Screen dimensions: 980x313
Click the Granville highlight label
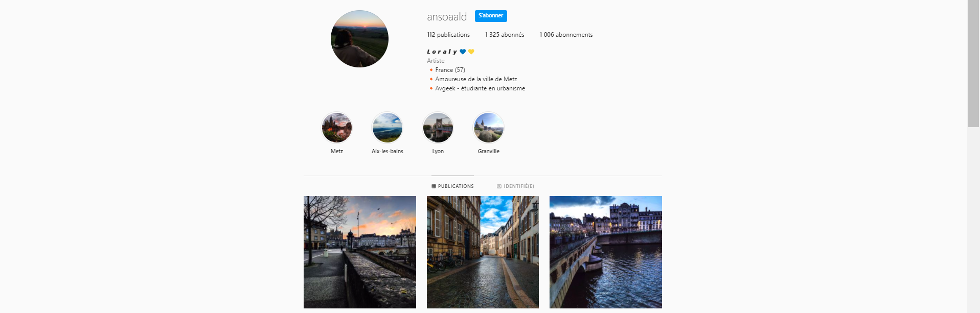pos(489,151)
